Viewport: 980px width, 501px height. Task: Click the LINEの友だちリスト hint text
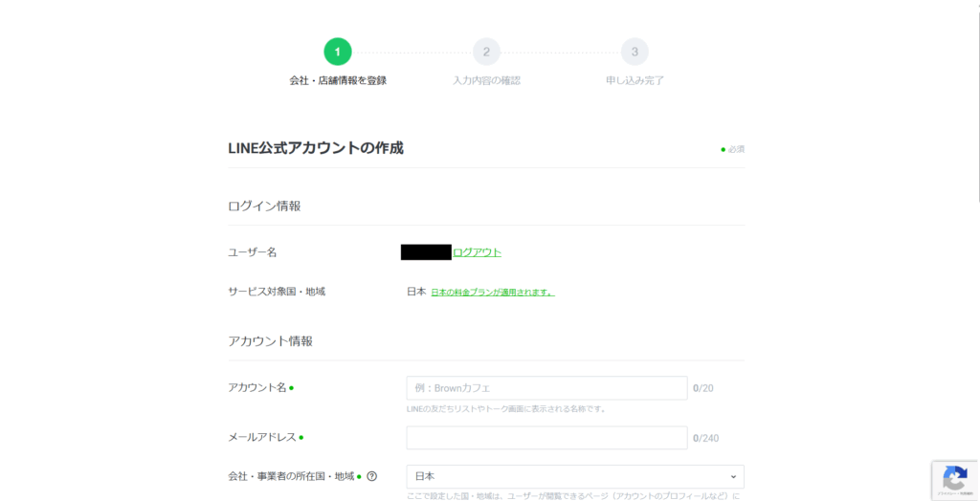[x=505, y=410]
